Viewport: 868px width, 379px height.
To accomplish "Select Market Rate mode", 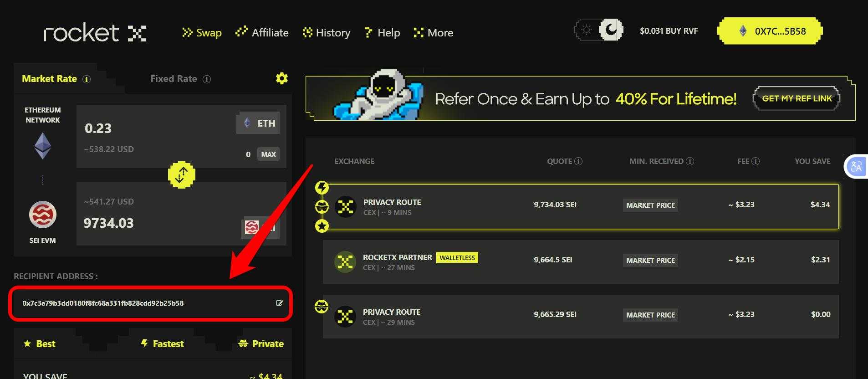I will pyautogui.click(x=49, y=79).
